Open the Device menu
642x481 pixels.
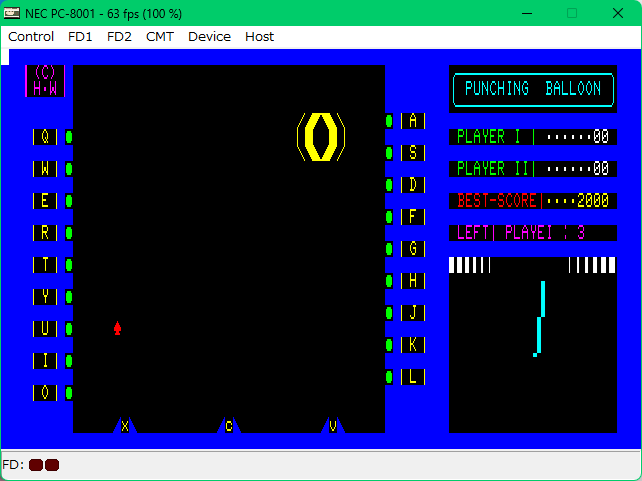[x=209, y=36]
